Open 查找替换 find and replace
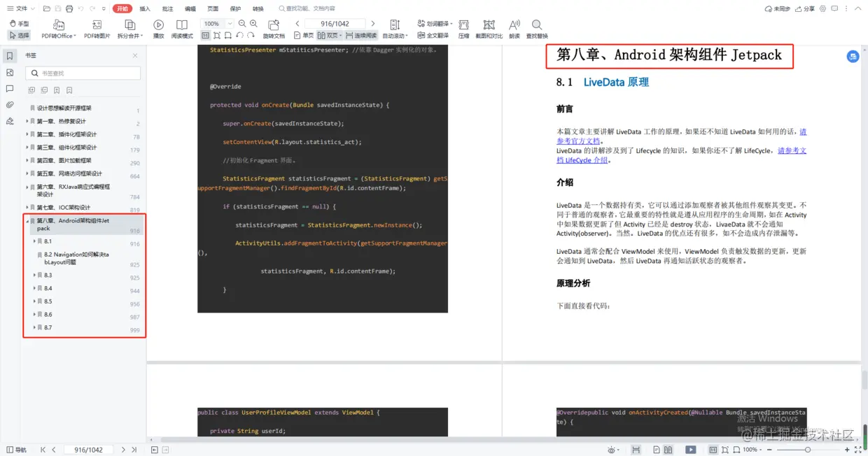 pos(537,29)
